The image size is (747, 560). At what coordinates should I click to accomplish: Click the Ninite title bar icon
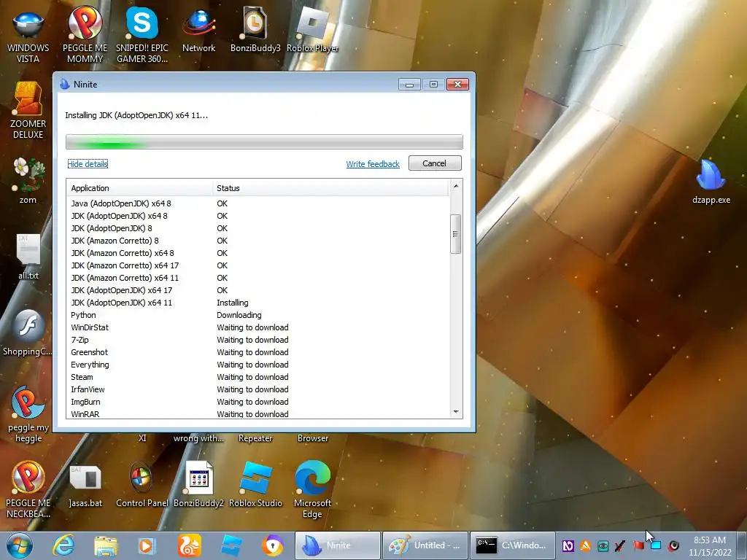coord(65,85)
